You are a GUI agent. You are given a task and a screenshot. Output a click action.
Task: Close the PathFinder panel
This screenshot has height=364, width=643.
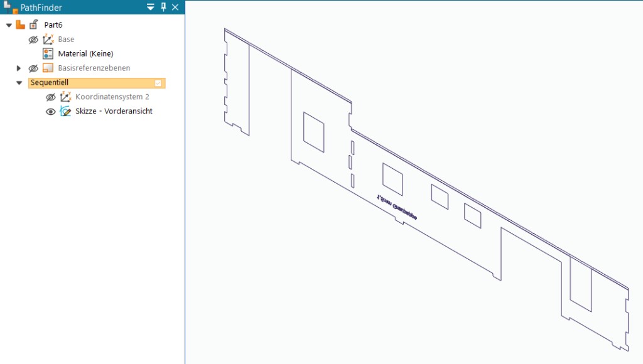(175, 7)
